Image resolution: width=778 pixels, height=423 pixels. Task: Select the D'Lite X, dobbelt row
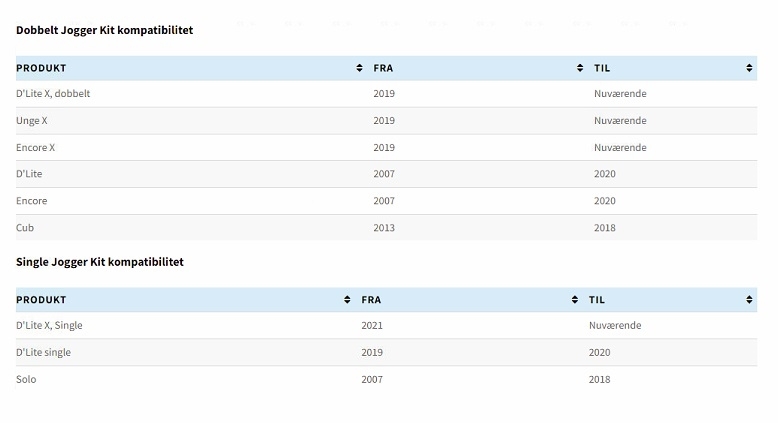387,94
